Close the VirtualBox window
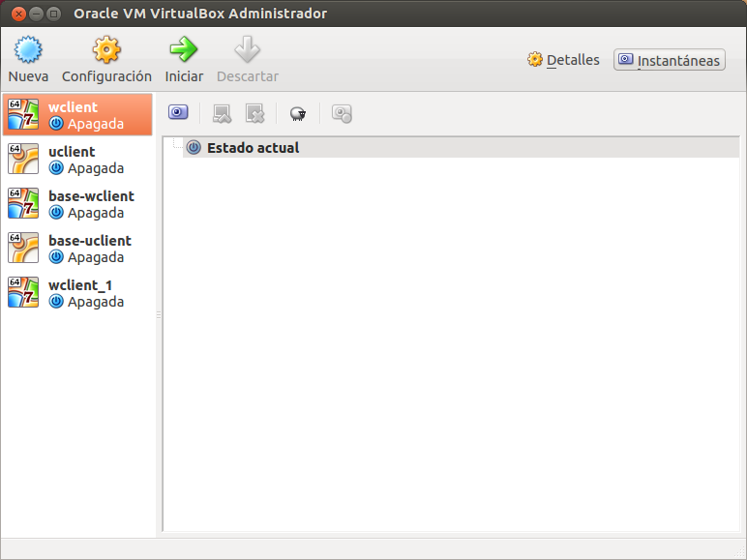This screenshot has height=560, width=747. 18,14
